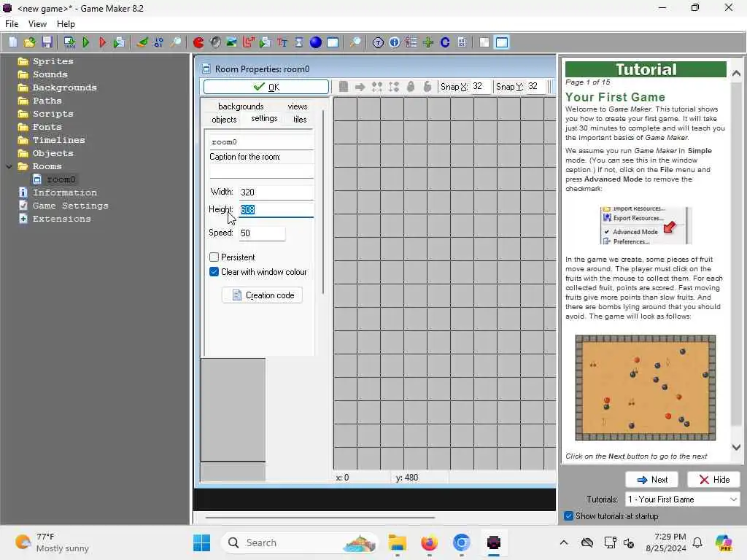This screenshot has height=560, width=747.
Task: Open the View menu
Action: pos(37,24)
